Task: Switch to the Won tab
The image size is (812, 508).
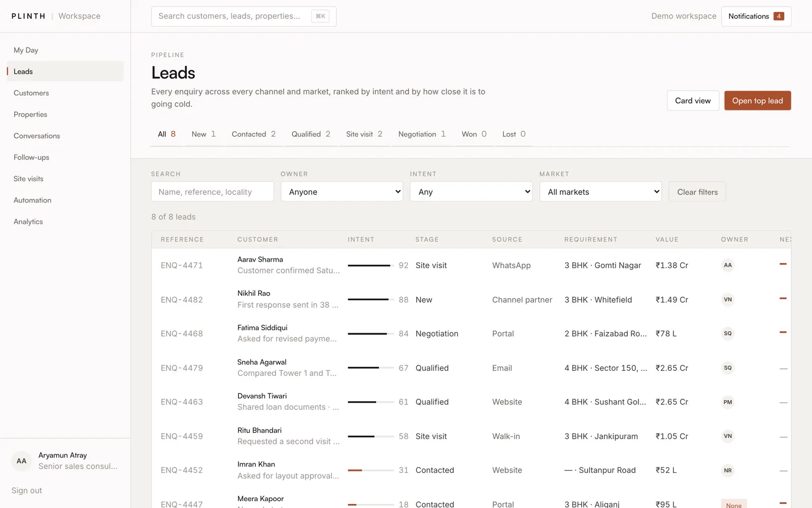Action: pos(474,134)
